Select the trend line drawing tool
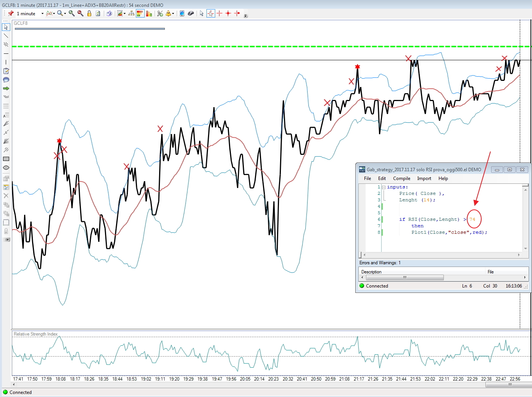 [6, 36]
